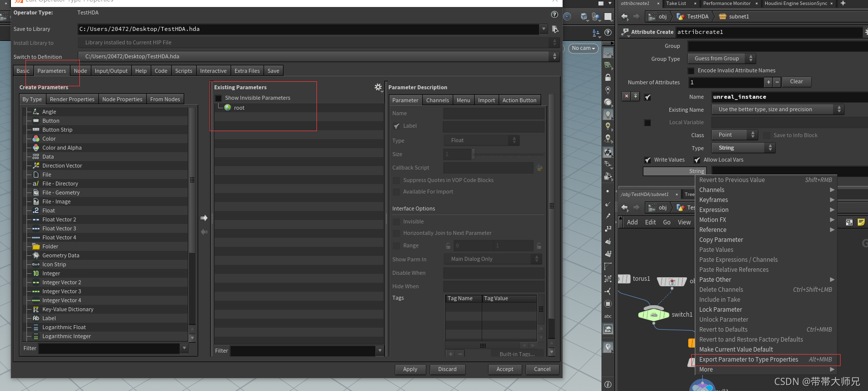Toggle the Horizontally Join to Next Parameter checkbox
This screenshot has width=868, height=391.
coord(396,233)
